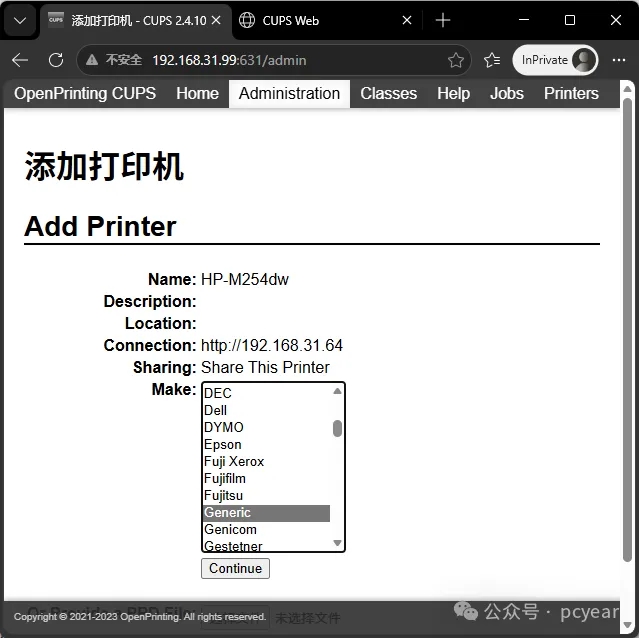
Task: Select Dell in Make list
Action: pyautogui.click(x=267, y=410)
